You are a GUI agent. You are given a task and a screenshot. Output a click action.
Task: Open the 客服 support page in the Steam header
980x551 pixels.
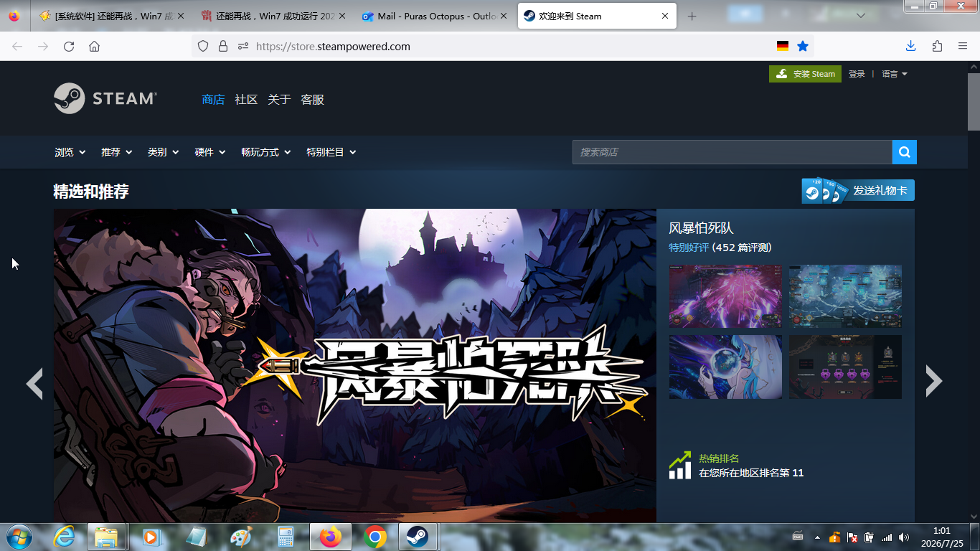tap(312, 100)
